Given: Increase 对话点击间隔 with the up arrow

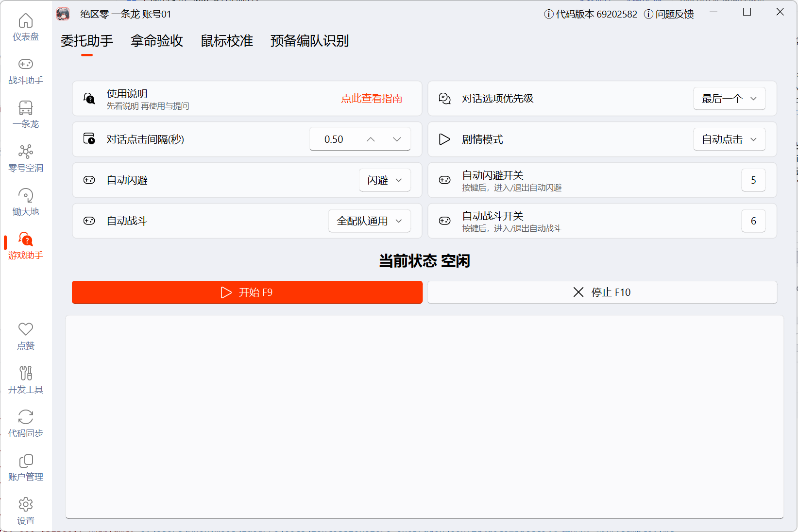Looking at the screenshot, I should point(371,139).
